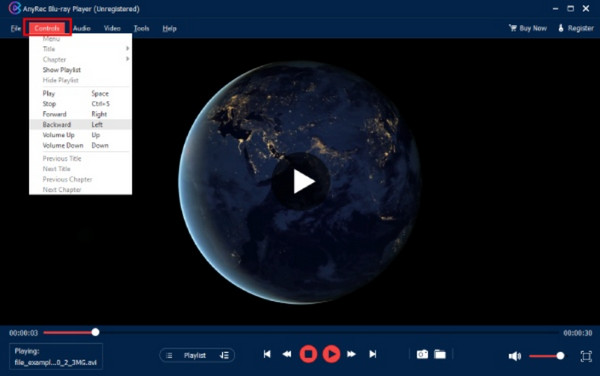This screenshot has height=376, width=600.
Task: Skip to previous track icon
Action: pyautogui.click(x=267, y=355)
